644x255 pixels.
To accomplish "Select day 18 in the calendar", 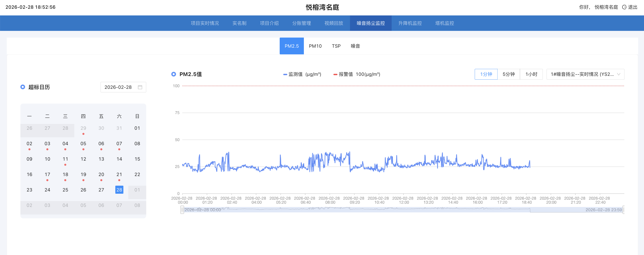I will (65, 174).
